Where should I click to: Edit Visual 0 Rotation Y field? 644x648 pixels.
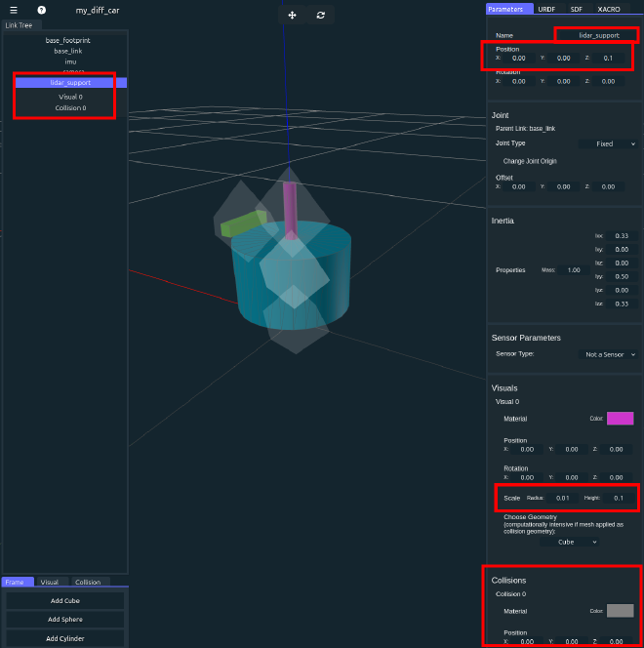pos(571,477)
